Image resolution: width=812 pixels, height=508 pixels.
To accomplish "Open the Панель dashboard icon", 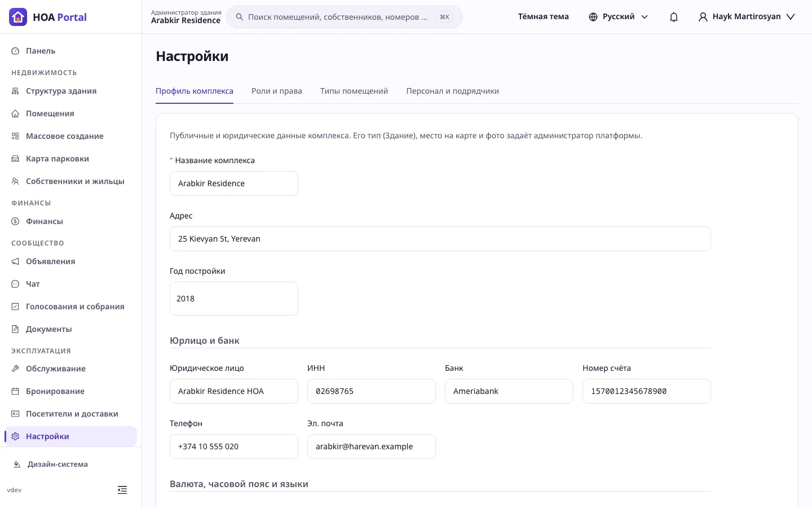I will click(x=15, y=51).
